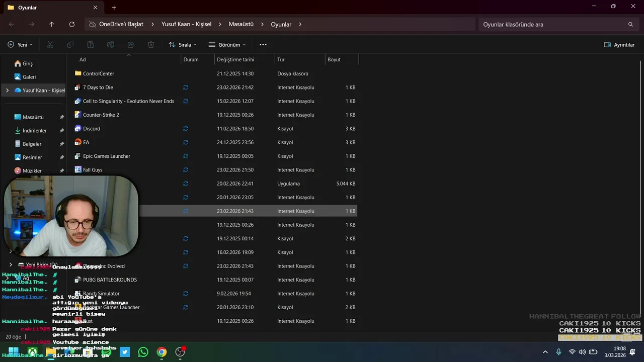Show hidden tray icons with the up chevron

(x=545, y=352)
